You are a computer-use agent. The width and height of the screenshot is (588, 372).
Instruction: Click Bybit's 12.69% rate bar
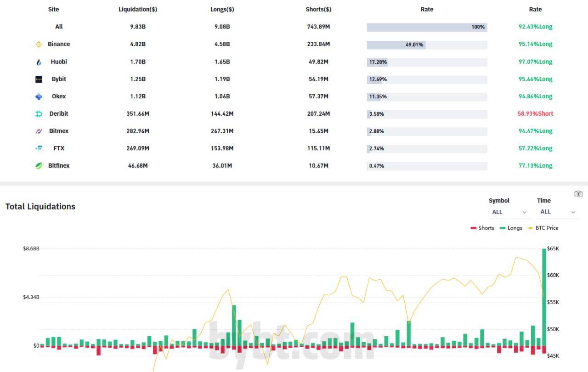click(427, 79)
